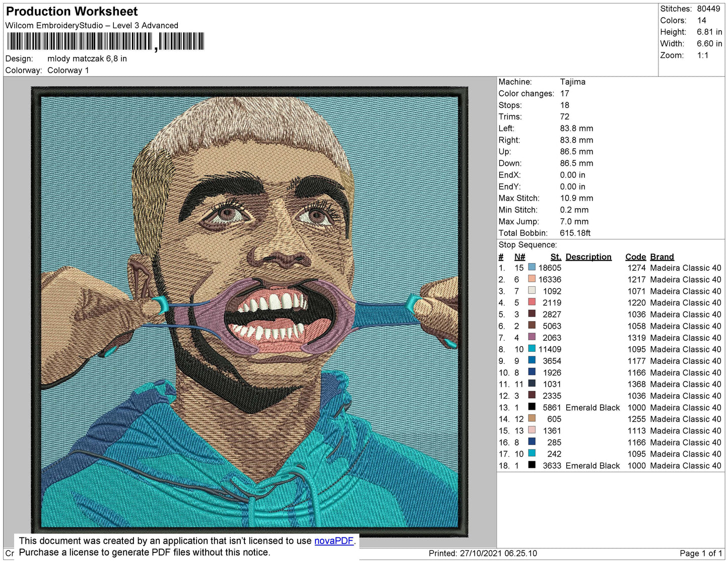Click the 'Page 1 of 1' footer
The height and width of the screenshot is (563, 728).
(x=701, y=553)
